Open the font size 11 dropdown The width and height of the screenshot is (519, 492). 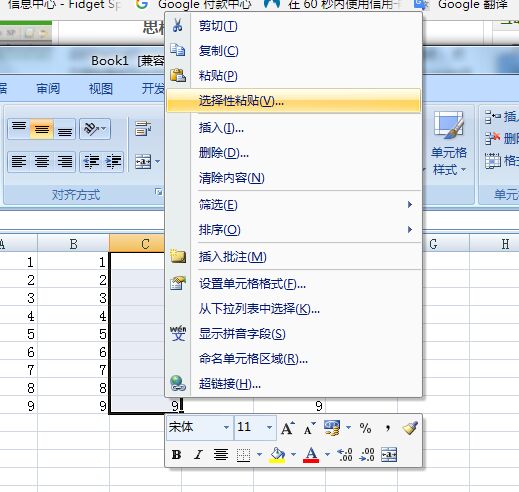pos(269,427)
